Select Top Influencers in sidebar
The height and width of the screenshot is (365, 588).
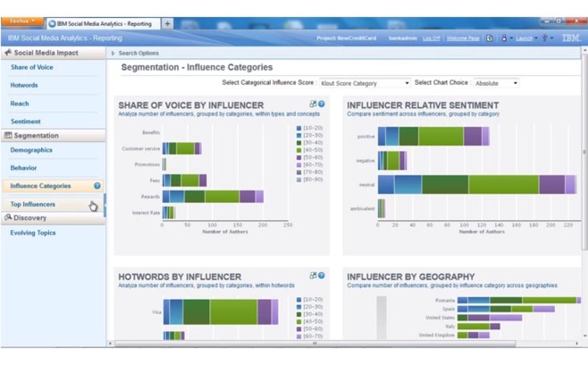coord(33,204)
